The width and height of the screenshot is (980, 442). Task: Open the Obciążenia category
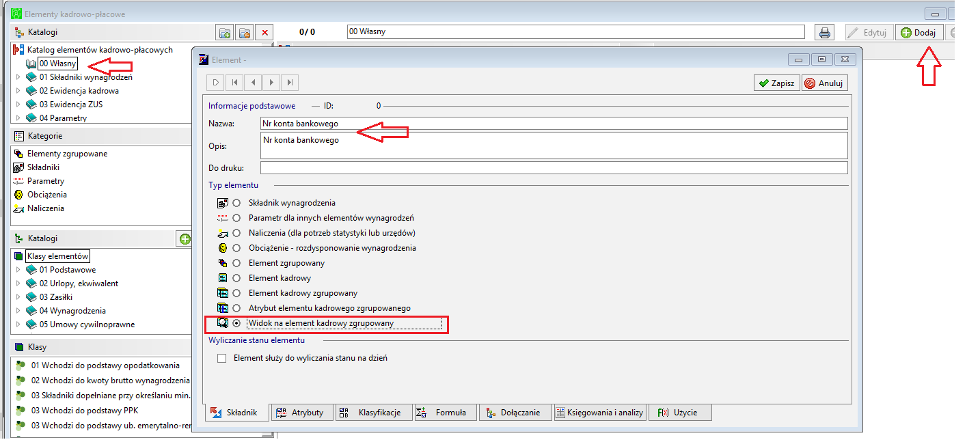(47, 195)
